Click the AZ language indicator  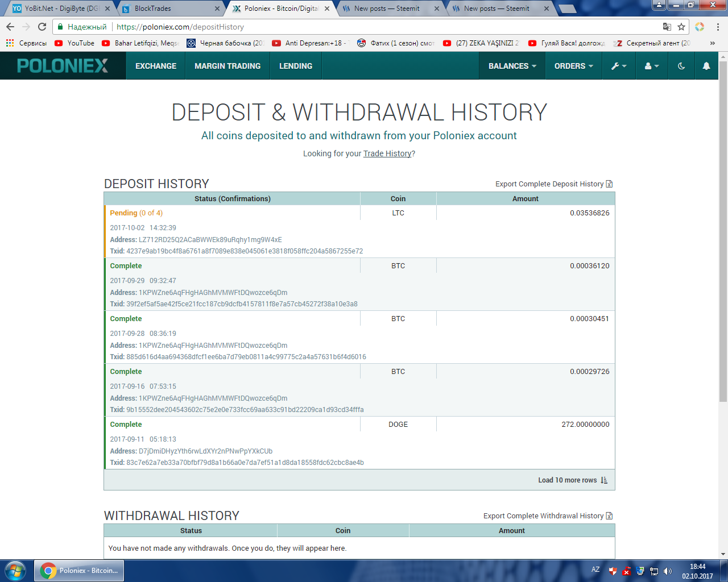(x=595, y=569)
